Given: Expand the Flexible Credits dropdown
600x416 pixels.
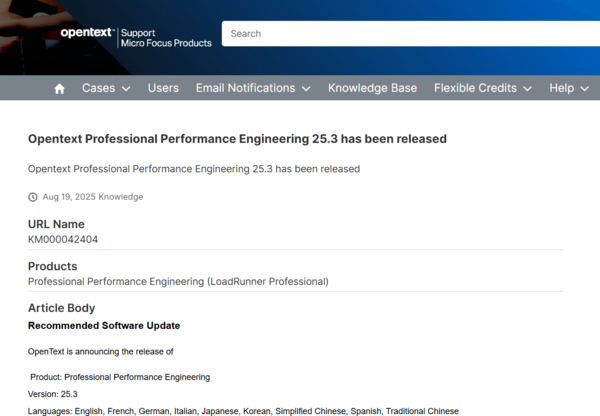Looking at the screenshot, I should tap(483, 88).
